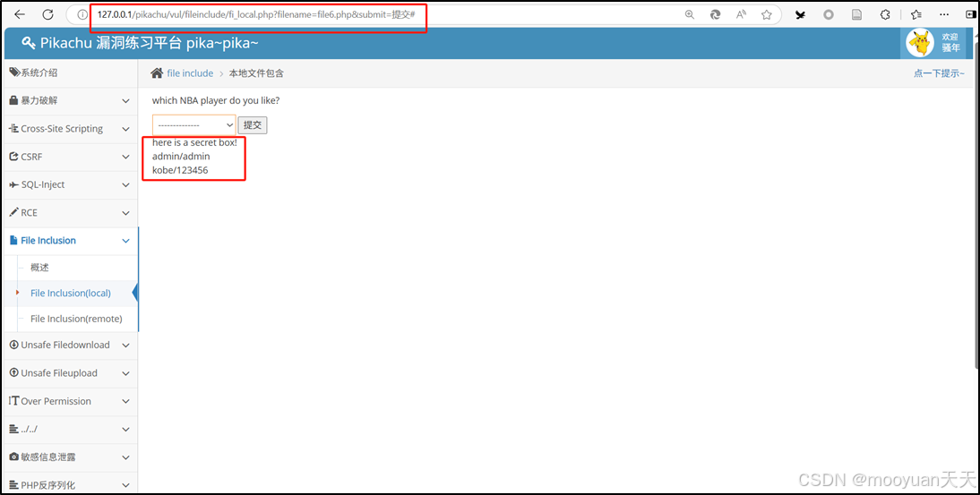Click 点一下提示~ hint link
This screenshot has height=495, width=980.
939,73
